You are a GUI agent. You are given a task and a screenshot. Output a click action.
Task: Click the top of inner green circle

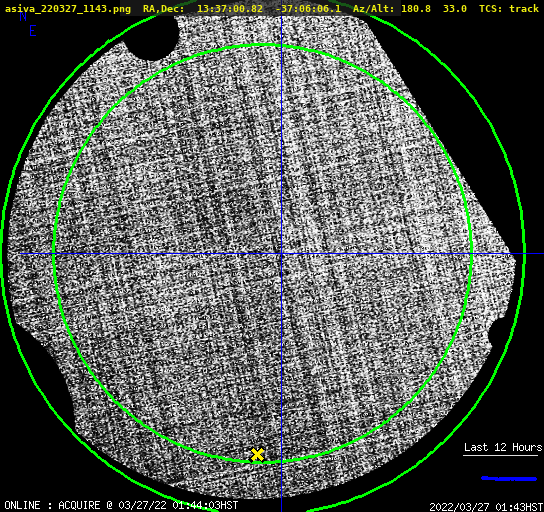coord(263,45)
